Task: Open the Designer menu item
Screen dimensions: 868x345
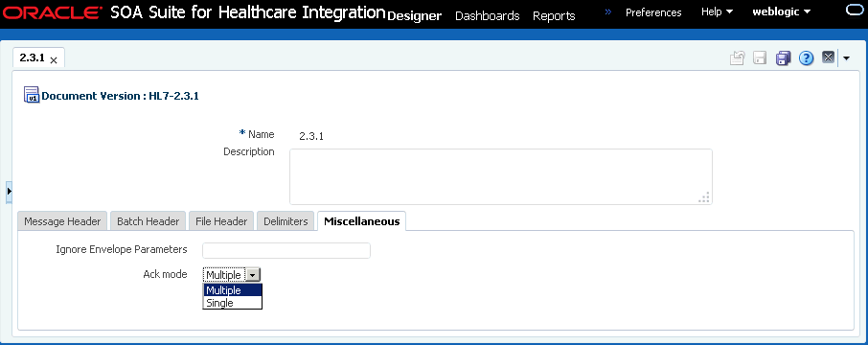Action: click(414, 16)
